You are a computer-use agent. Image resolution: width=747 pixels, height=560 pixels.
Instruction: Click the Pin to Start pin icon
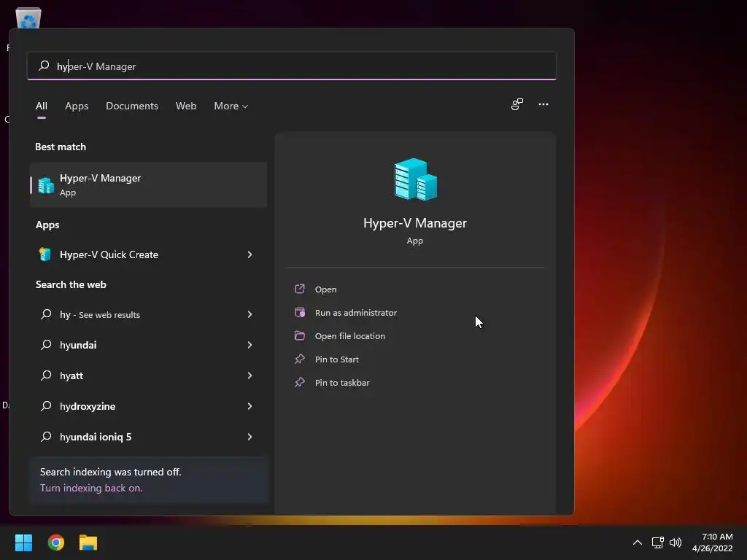tap(300, 359)
